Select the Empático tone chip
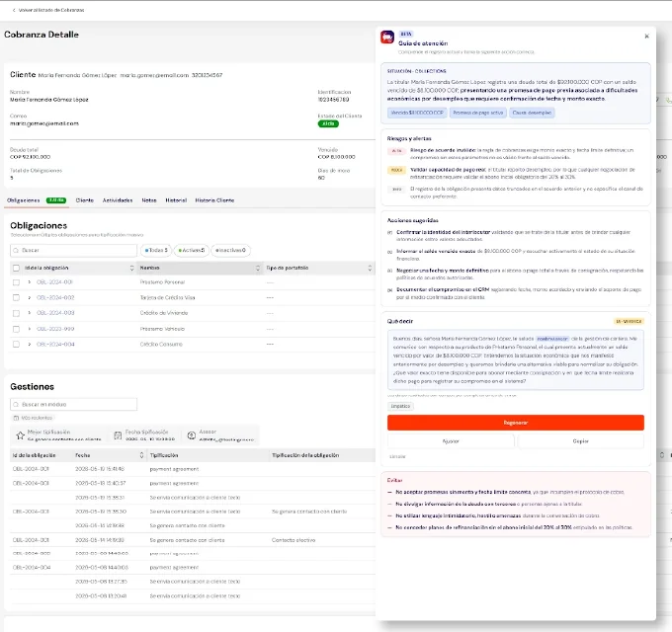 tap(400, 406)
